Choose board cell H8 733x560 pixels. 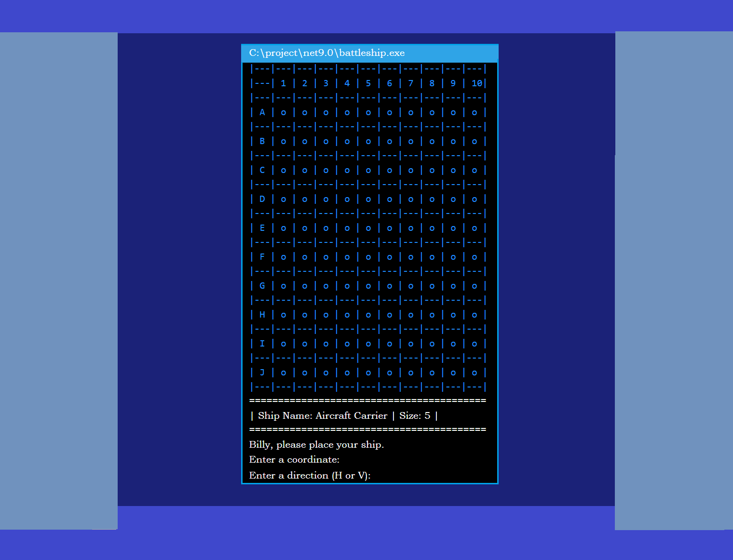(x=432, y=315)
